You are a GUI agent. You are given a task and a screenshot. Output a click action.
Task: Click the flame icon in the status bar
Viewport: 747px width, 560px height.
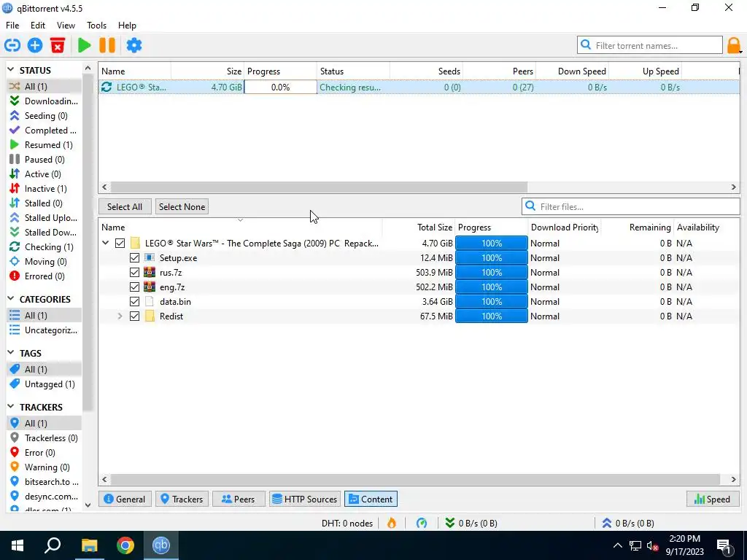(x=392, y=523)
